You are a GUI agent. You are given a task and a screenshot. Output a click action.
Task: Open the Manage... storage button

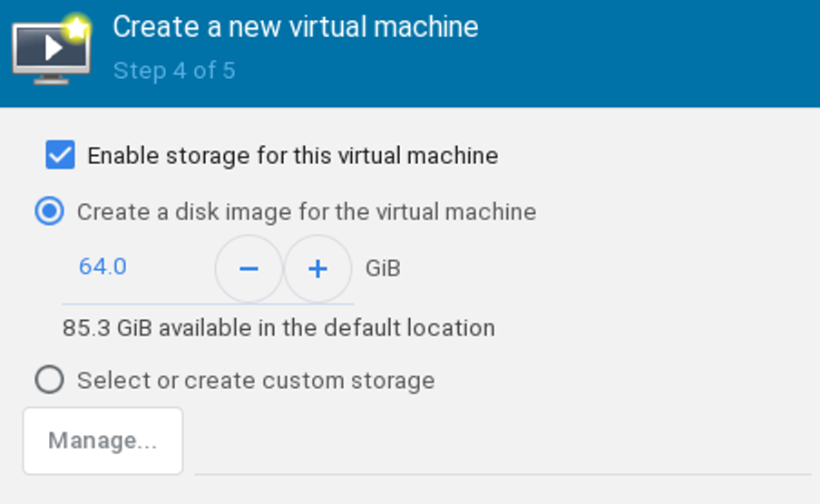tap(103, 441)
